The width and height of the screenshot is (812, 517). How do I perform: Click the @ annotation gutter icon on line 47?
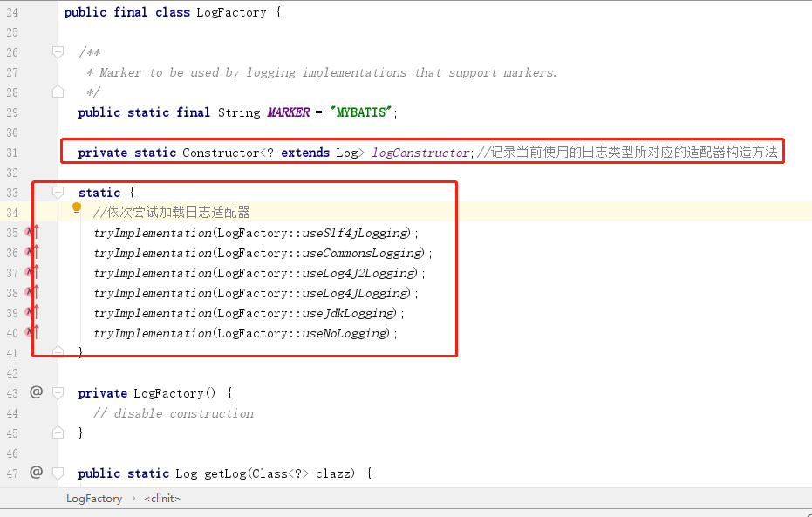[36, 473]
